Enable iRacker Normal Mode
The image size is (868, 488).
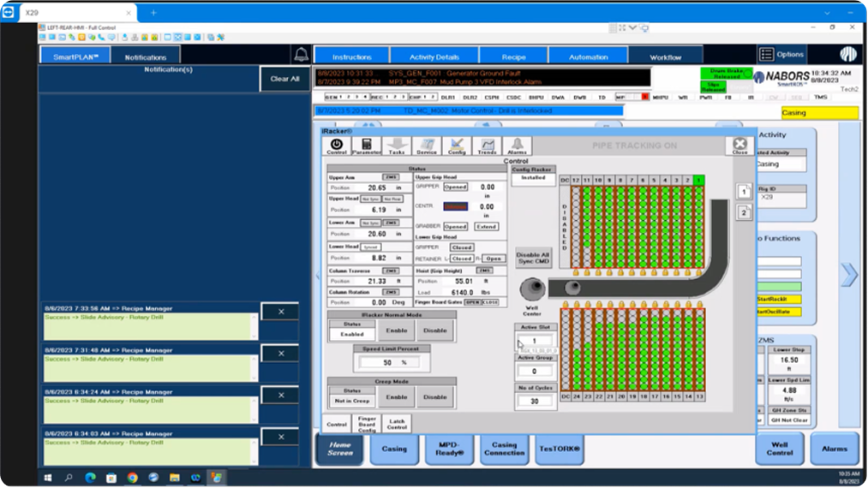point(397,330)
